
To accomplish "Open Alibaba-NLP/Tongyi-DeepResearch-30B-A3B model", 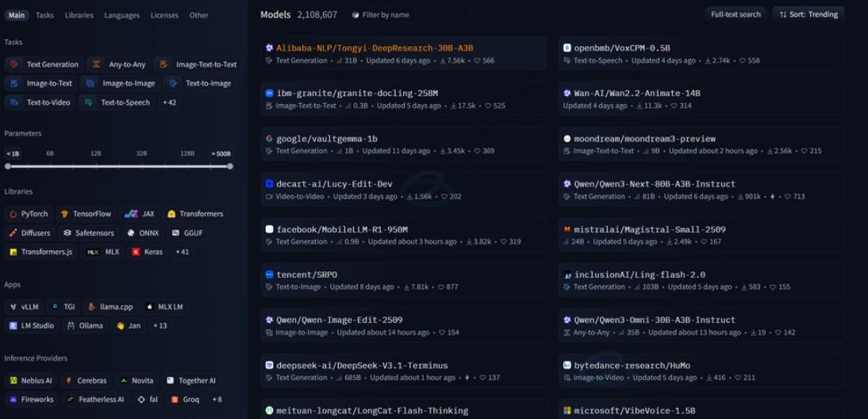I will [404, 53].
